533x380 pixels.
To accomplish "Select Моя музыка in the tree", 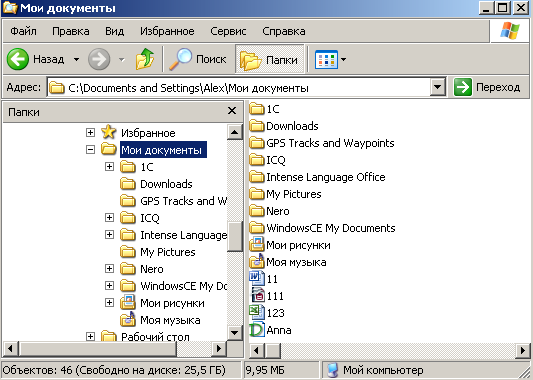I will click(170, 320).
